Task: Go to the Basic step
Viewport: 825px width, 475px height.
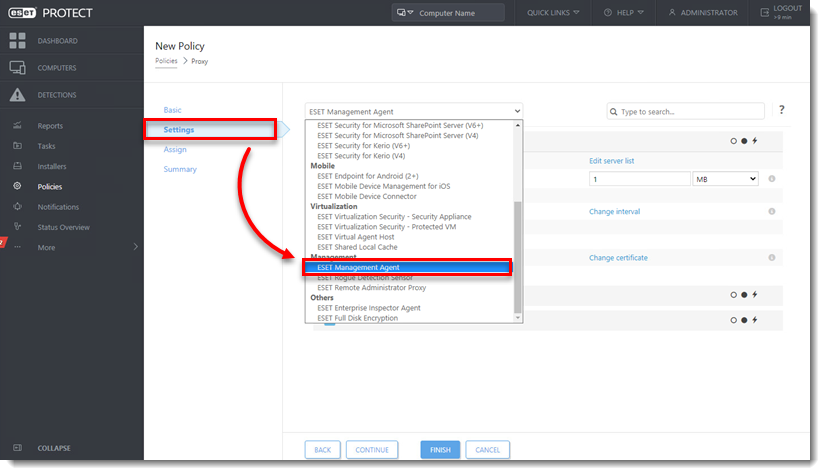Action: (x=172, y=109)
